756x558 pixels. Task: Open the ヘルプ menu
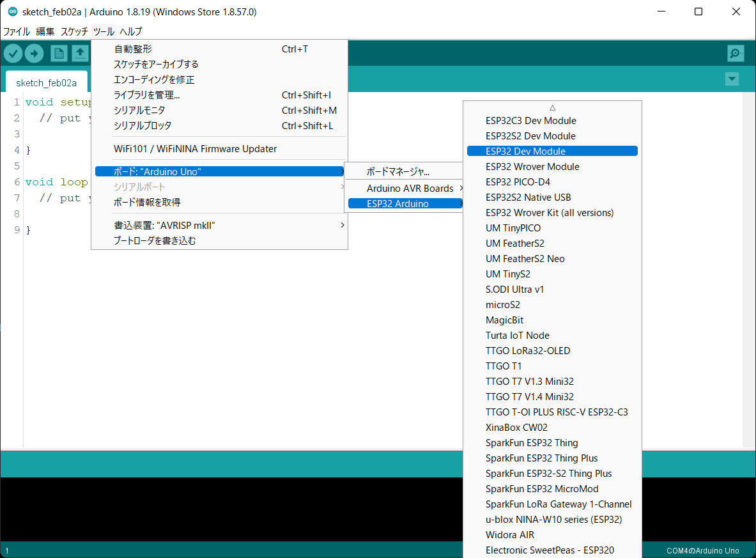tap(130, 31)
